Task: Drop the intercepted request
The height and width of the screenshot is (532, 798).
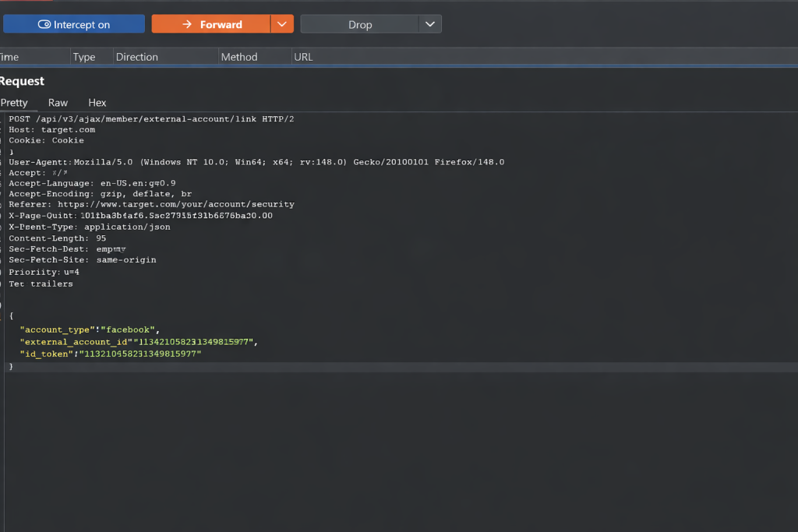Action: pyautogui.click(x=359, y=24)
